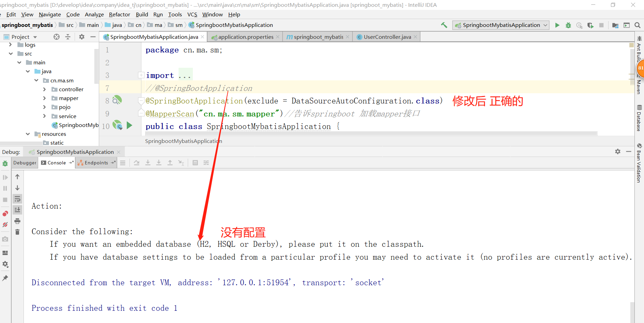Collapse the src folder

tap(11, 54)
